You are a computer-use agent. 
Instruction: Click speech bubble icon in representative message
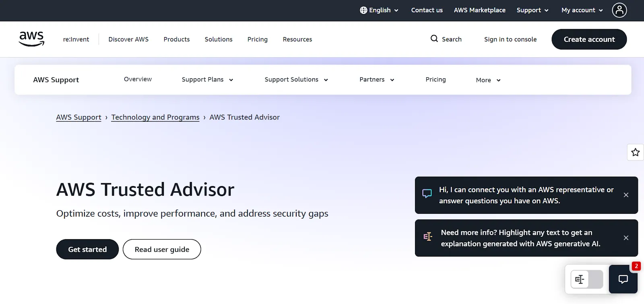click(427, 194)
